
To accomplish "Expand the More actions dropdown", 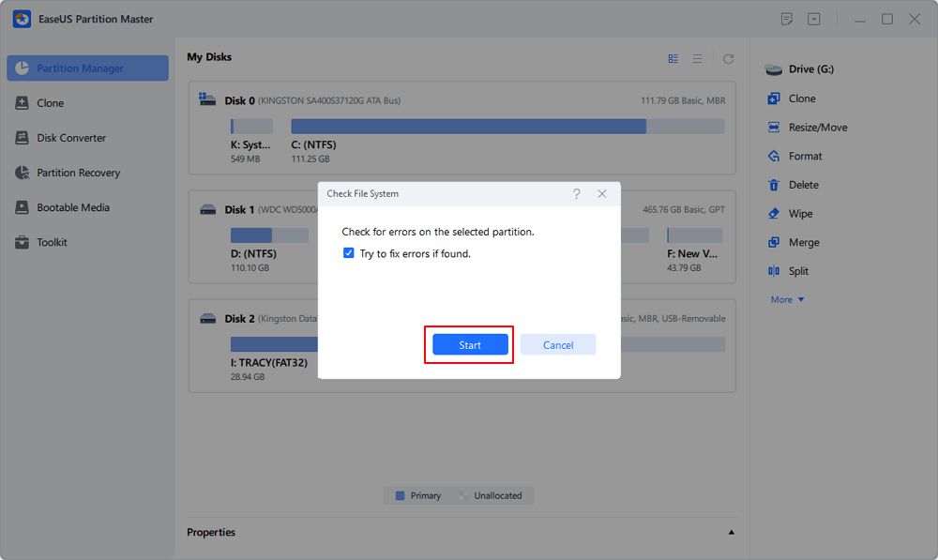I will 788,300.
